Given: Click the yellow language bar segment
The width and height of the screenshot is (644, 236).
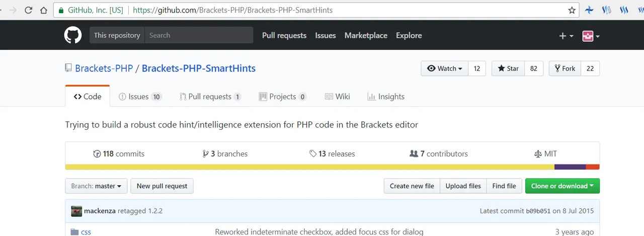Looking at the screenshot, I should tap(310, 167).
